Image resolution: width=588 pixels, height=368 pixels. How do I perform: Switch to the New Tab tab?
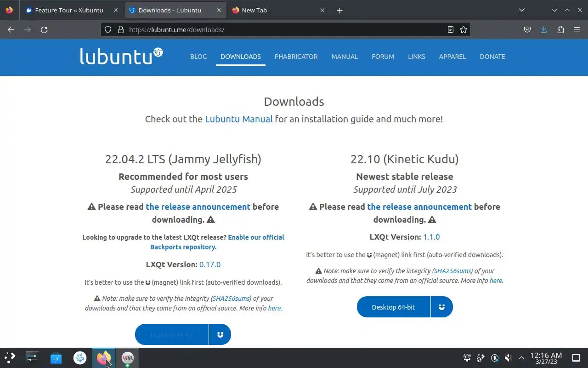click(x=279, y=10)
